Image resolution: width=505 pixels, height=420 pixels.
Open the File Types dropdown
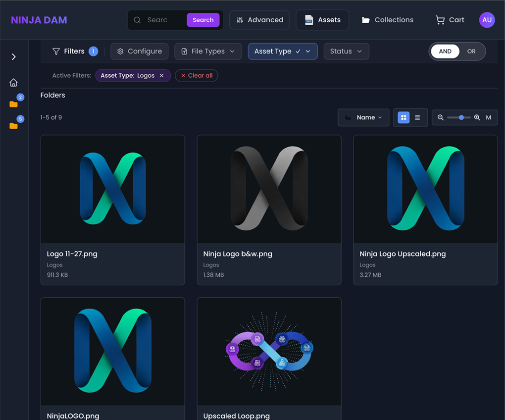[207, 51]
